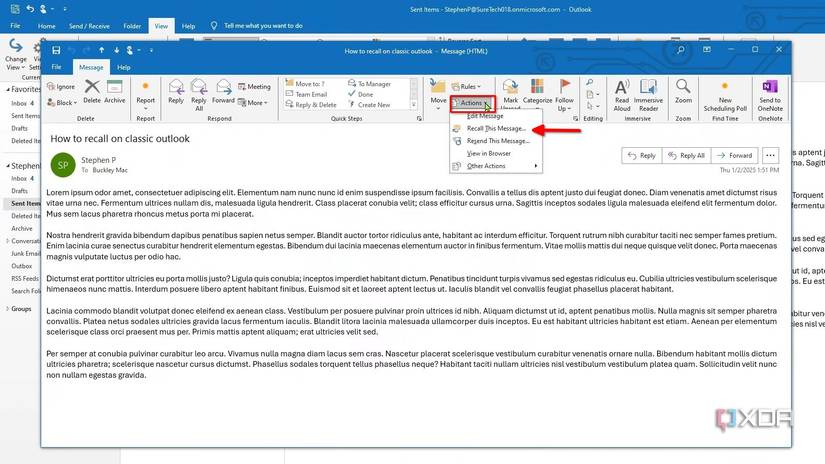825x464 pixels.
Task: Expand the Quick Steps gallery
Action: [414, 105]
